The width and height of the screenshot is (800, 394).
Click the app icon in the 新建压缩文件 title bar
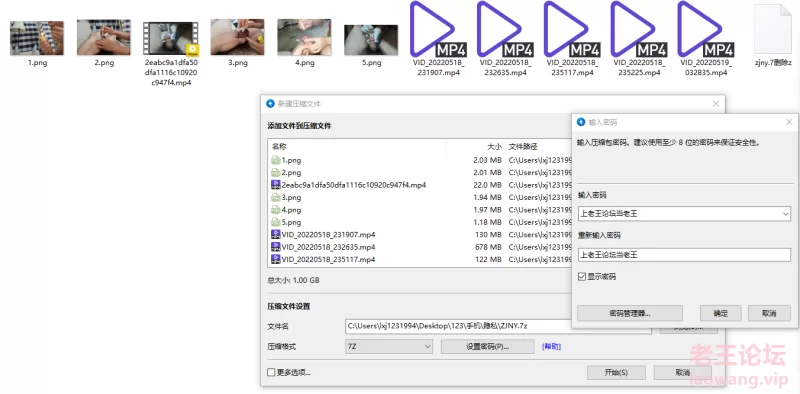click(270, 104)
